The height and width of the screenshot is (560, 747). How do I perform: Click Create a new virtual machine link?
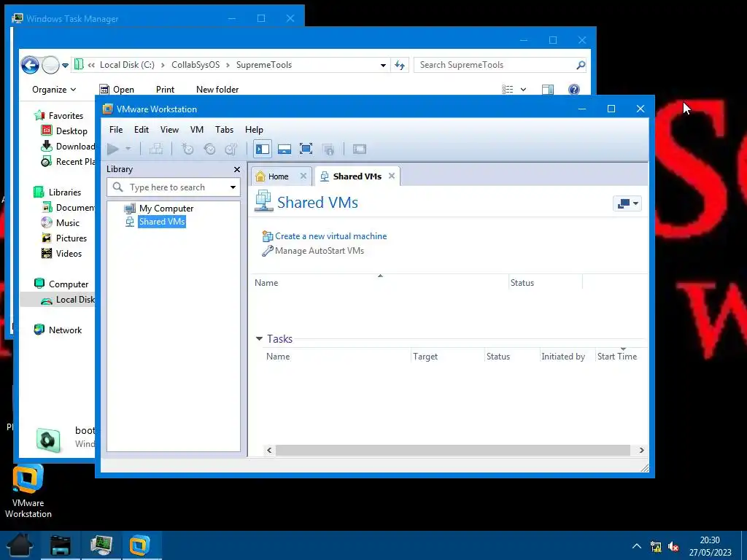(330, 236)
